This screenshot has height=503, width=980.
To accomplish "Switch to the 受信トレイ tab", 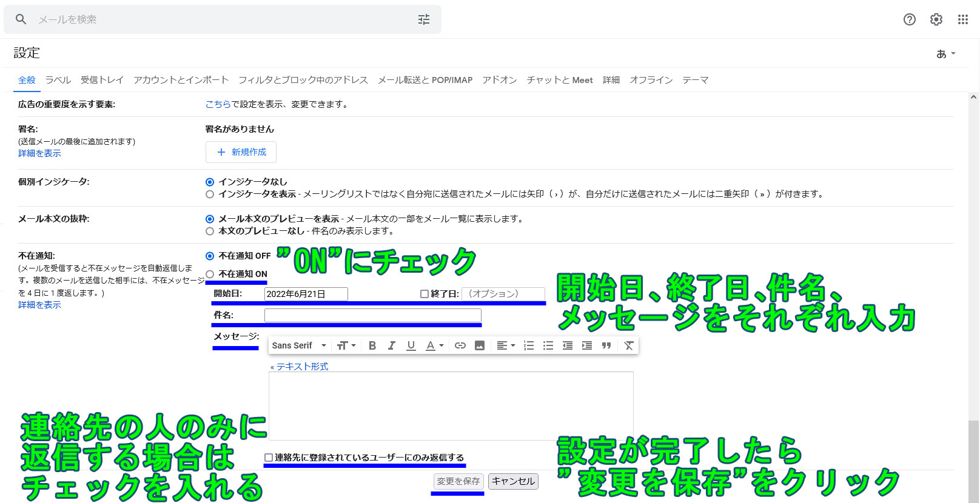I will click(x=102, y=80).
